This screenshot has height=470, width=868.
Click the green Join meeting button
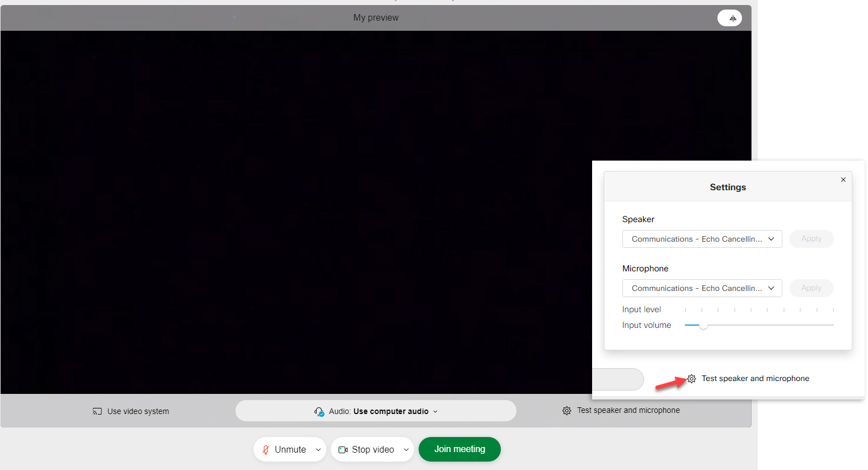(x=459, y=449)
